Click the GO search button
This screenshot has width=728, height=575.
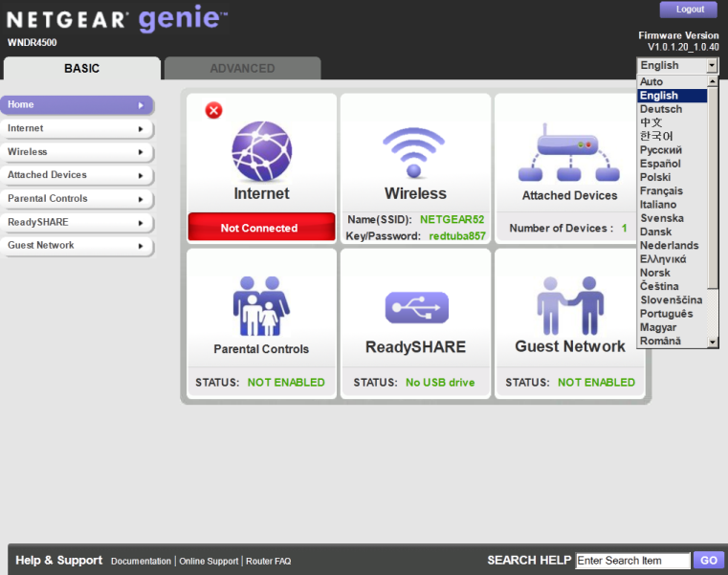click(709, 560)
